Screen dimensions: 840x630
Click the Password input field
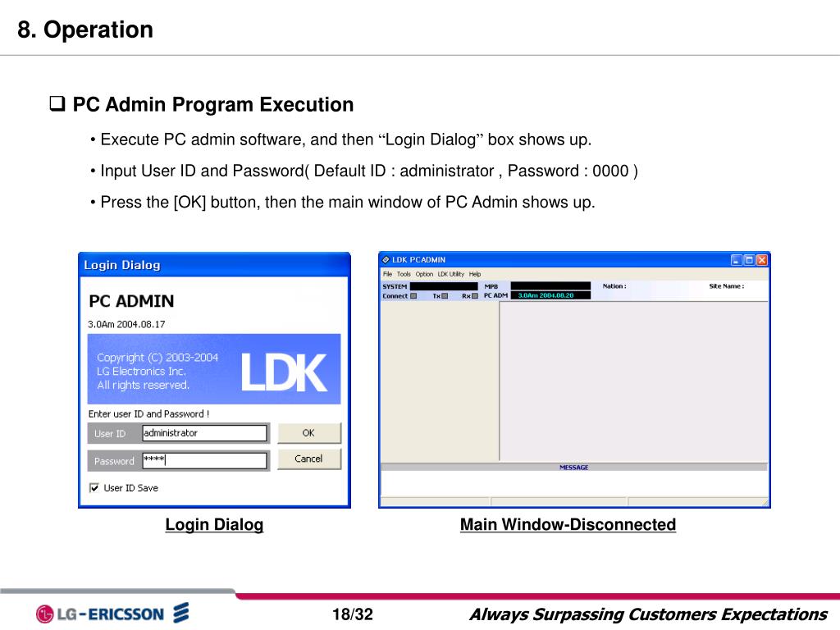click(204, 460)
